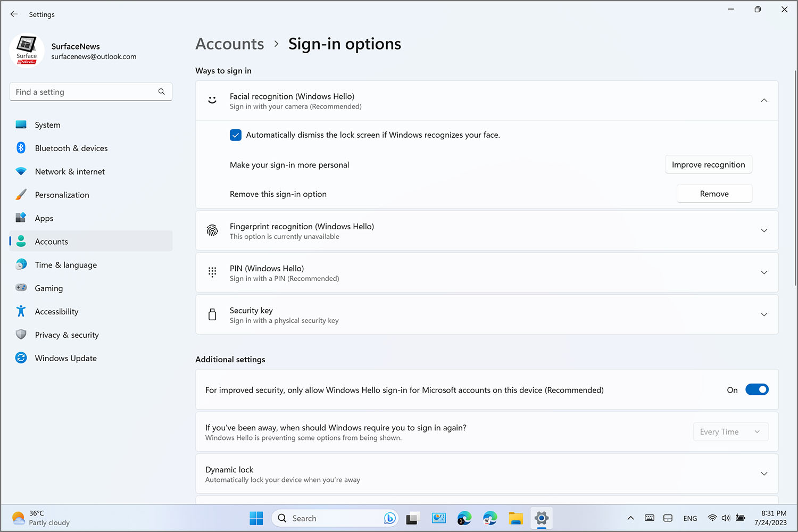Open the Every Time dropdown
The image size is (798, 532).
(x=730, y=432)
